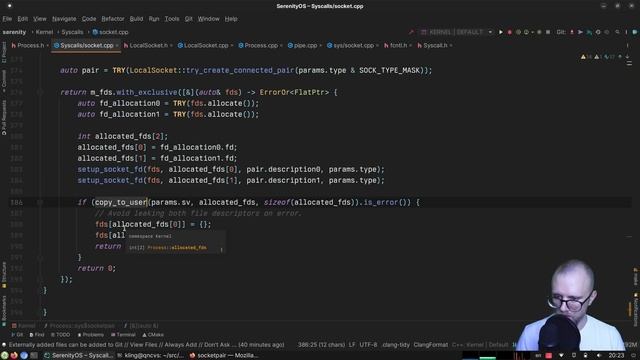The width and height of the screenshot is (640, 360).
Task: Click the volume icon in the system tray
Action: pyautogui.click(x=599, y=356)
